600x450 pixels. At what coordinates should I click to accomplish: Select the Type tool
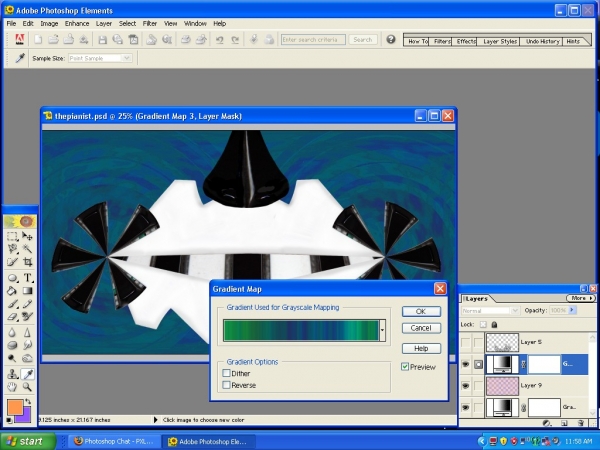pyautogui.click(x=27, y=278)
